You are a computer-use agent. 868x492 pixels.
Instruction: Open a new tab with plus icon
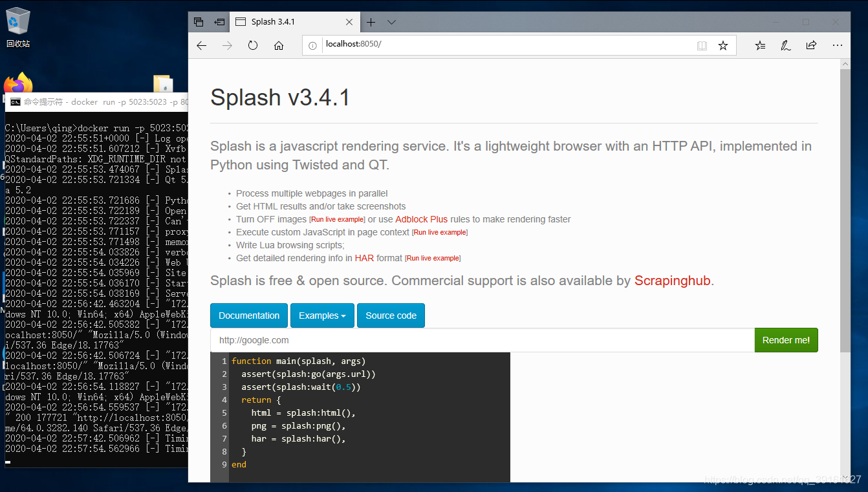pyautogui.click(x=371, y=22)
